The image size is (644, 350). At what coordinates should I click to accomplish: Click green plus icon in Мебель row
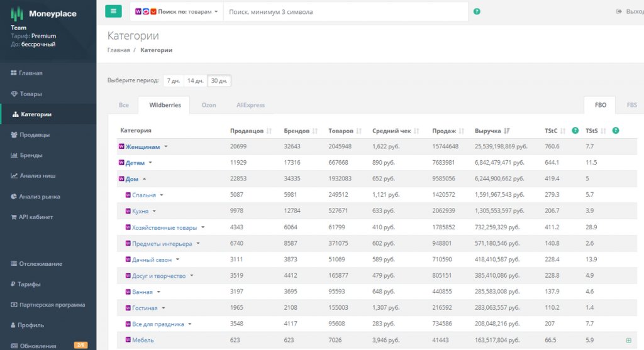629,340
